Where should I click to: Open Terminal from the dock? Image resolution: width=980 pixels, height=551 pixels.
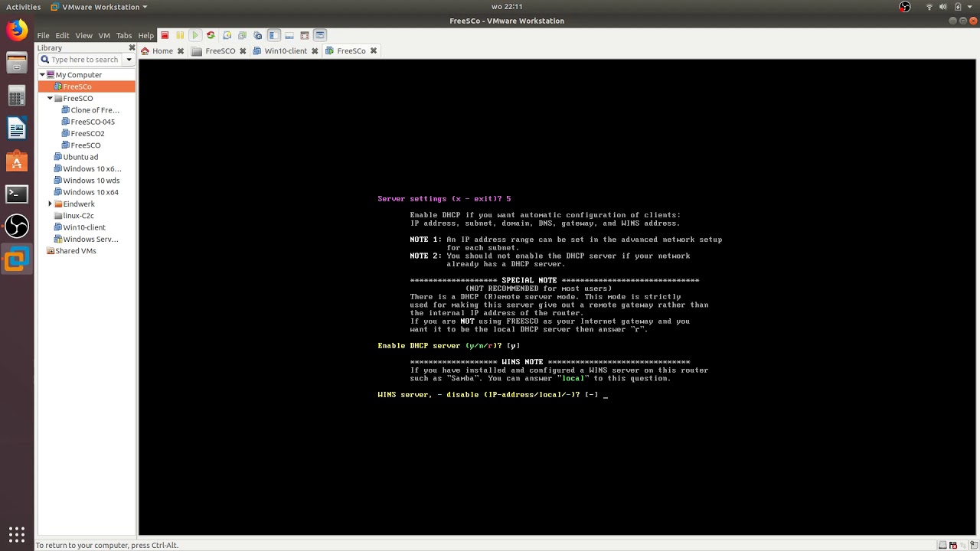click(17, 194)
